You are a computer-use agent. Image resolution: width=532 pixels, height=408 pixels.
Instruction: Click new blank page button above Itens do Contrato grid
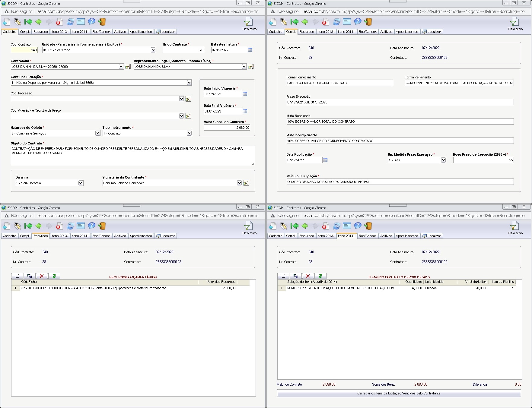coord(283,276)
